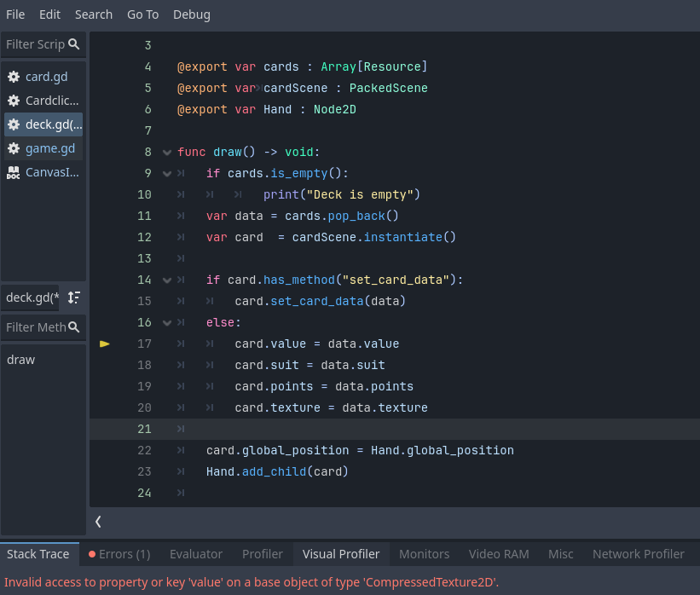Screen dimensions: 700x595
Task: Collapse the has_method if block on line 14
Action: tap(167, 280)
